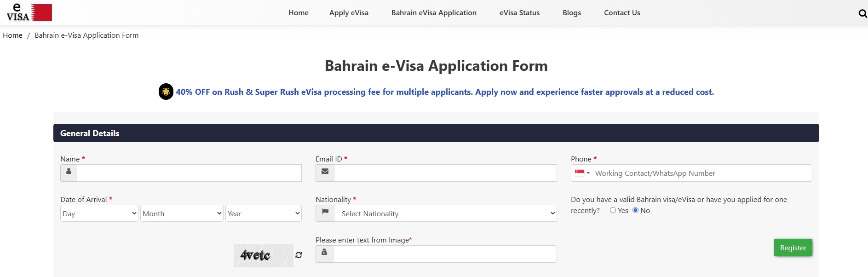Click the sun badge icon near offer text
The image size is (868, 277).
point(166,92)
